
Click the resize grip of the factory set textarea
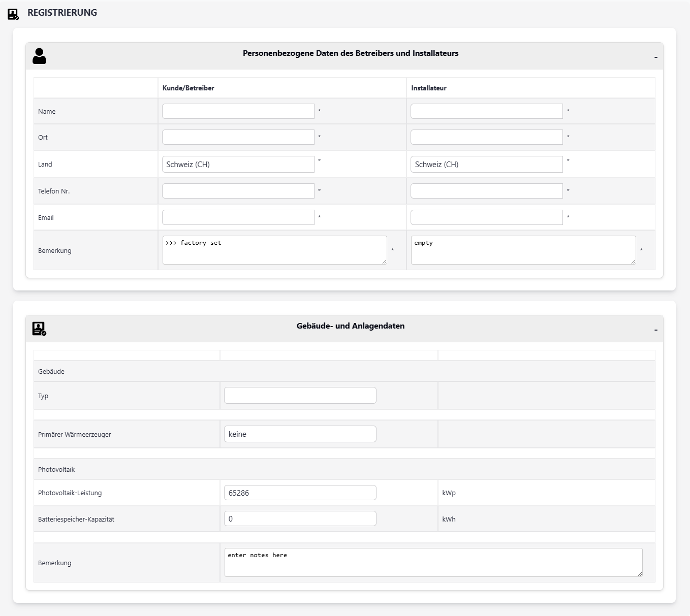point(385,261)
